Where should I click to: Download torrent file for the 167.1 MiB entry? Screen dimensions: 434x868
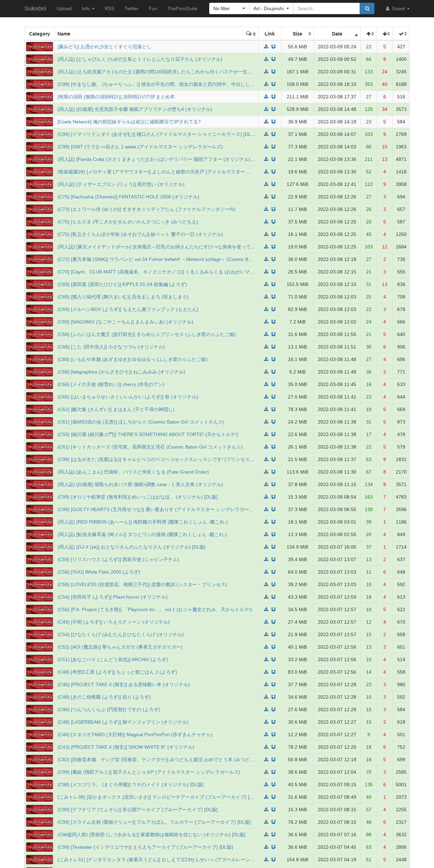pyautogui.click(x=266, y=72)
